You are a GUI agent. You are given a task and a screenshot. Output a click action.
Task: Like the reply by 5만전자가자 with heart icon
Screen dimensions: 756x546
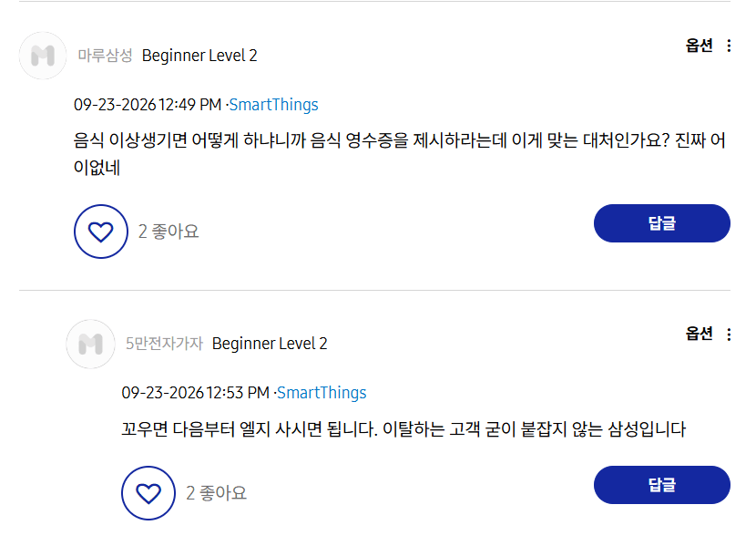tap(148, 493)
